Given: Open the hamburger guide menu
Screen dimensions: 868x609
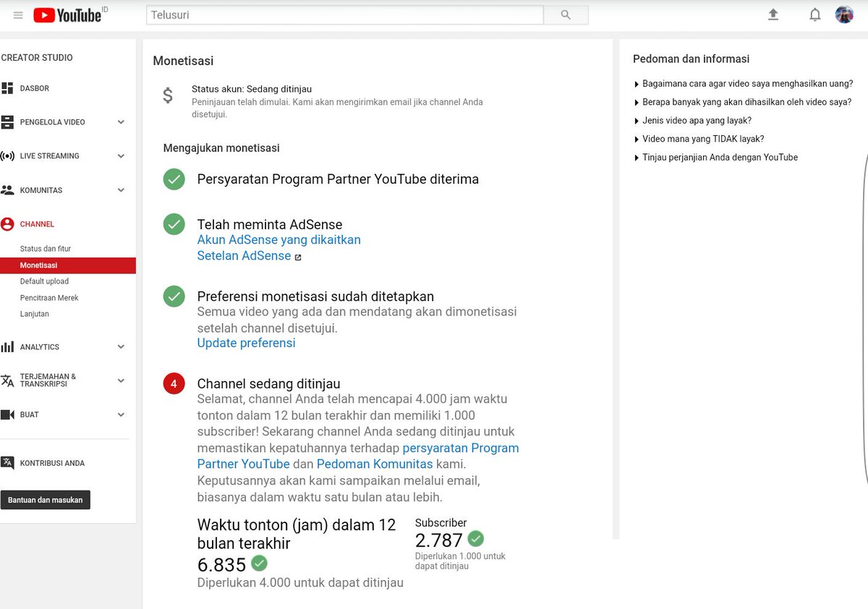Looking at the screenshot, I should (18, 15).
